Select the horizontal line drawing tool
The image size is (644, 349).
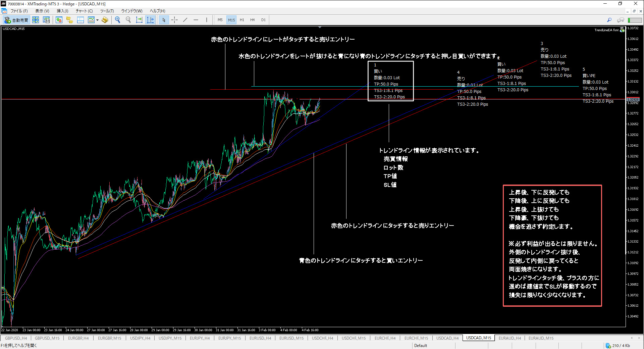point(196,20)
